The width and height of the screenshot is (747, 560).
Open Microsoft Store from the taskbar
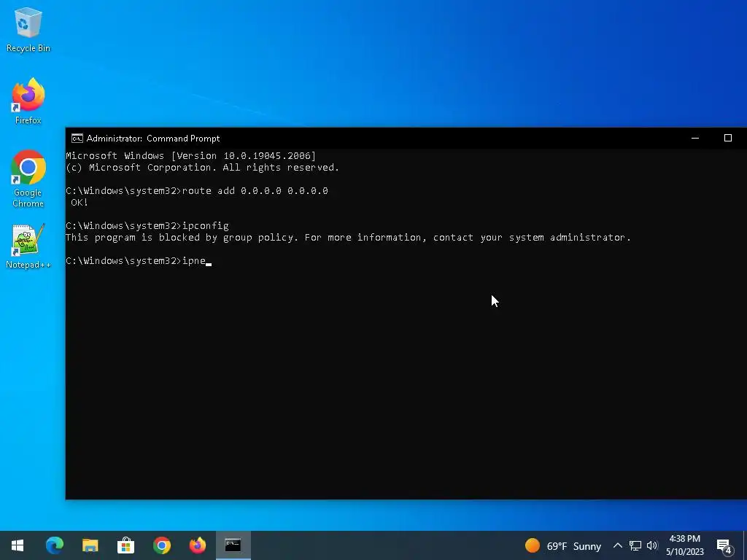125,545
